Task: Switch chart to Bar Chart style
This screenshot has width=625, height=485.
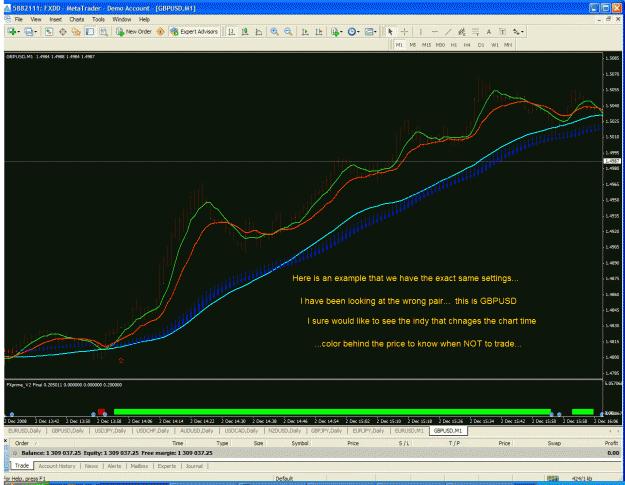Action: (x=231, y=31)
